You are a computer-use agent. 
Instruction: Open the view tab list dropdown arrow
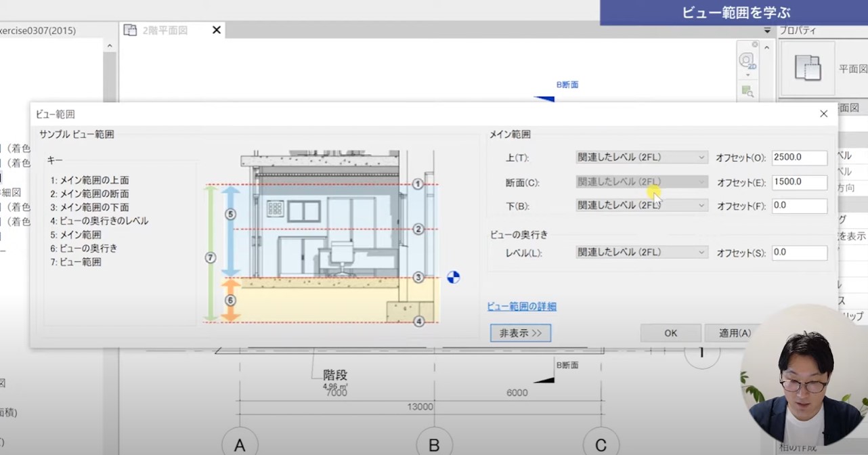pos(767,30)
